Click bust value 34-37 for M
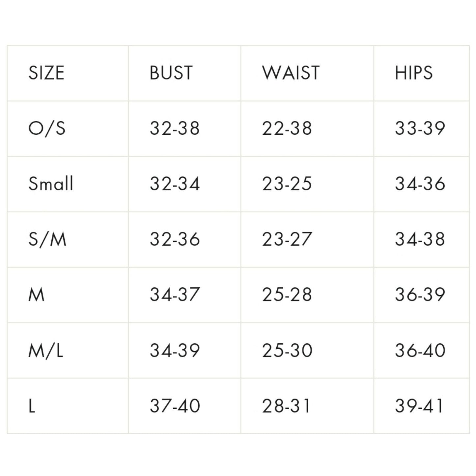The height and width of the screenshot is (476, 476). coord(175,294)
